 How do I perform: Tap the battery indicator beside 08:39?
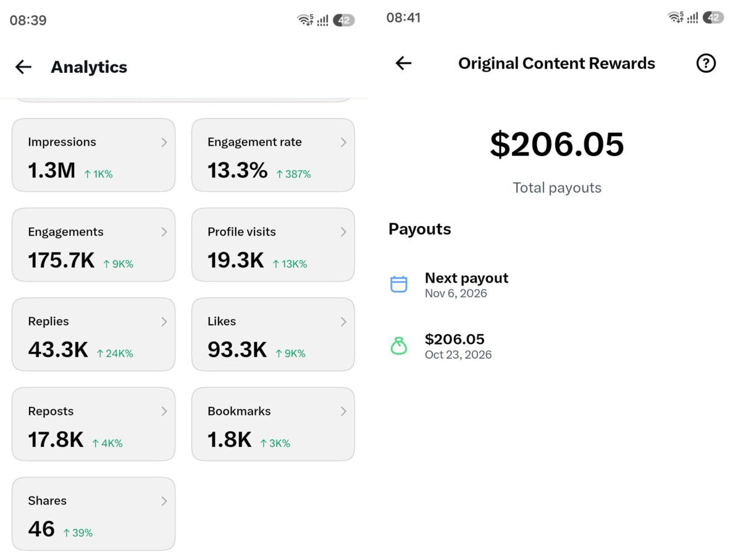344,20
